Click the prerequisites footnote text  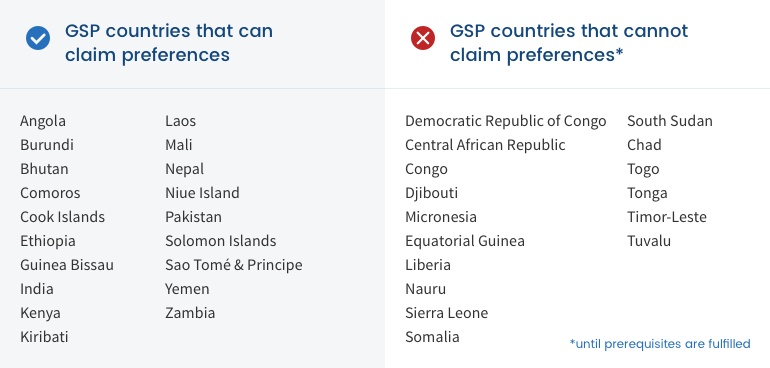pyautogui.click(x=660, y=343)
